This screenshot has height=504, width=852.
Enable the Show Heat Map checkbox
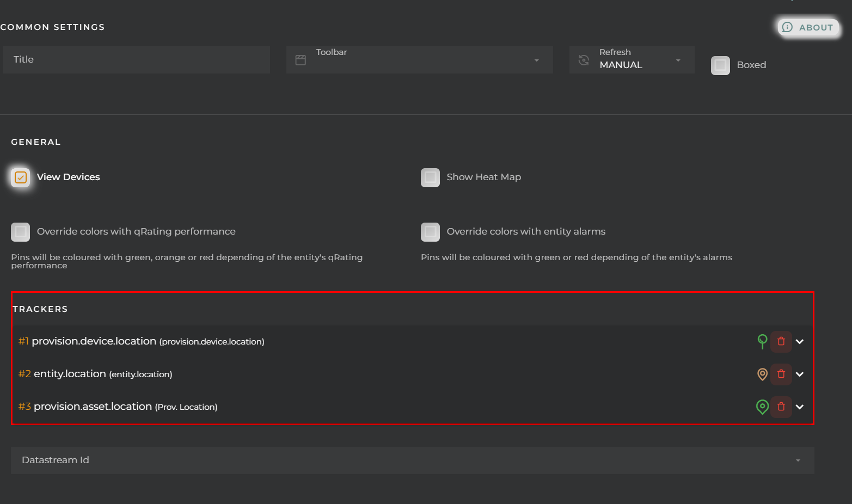click(x=430, y=177)
